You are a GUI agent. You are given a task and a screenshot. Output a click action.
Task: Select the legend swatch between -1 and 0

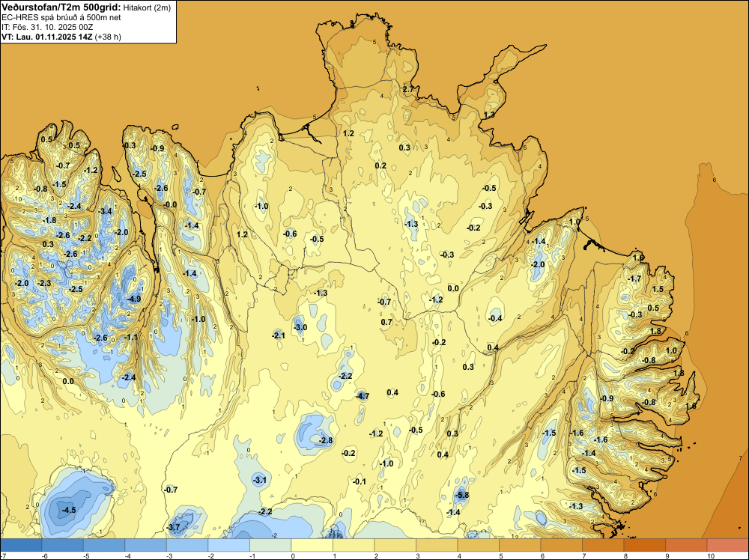click(x=270, y=545)
